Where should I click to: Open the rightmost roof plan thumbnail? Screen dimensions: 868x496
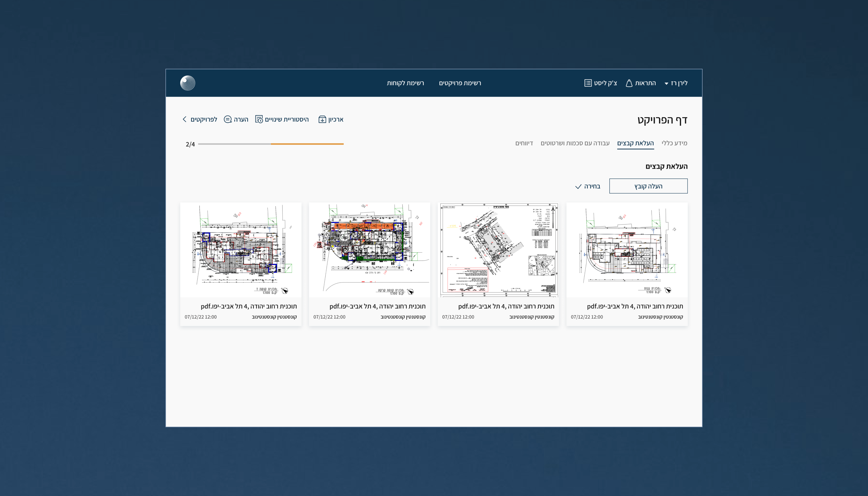pyautogui.click(x=627, y=250)
